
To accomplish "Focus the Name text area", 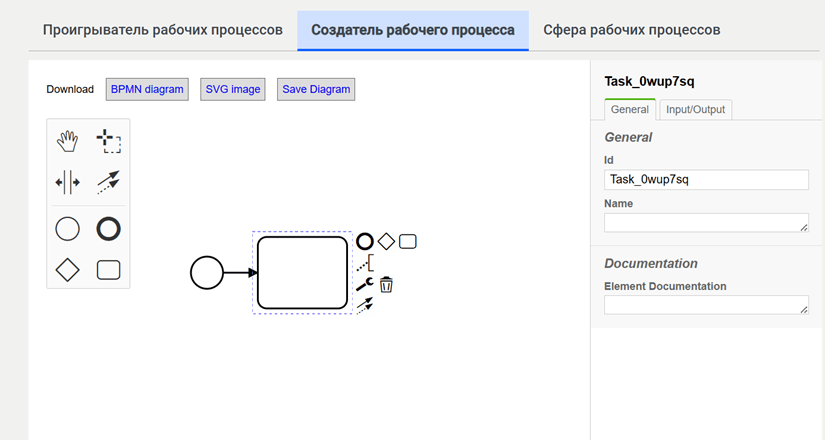I will [706, 223].
